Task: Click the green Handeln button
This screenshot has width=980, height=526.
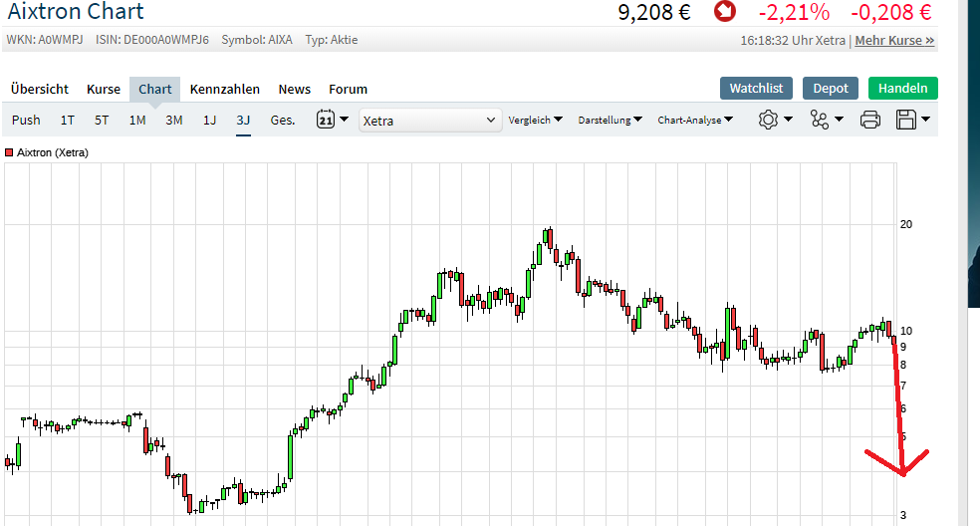Action: pos(902,89)
